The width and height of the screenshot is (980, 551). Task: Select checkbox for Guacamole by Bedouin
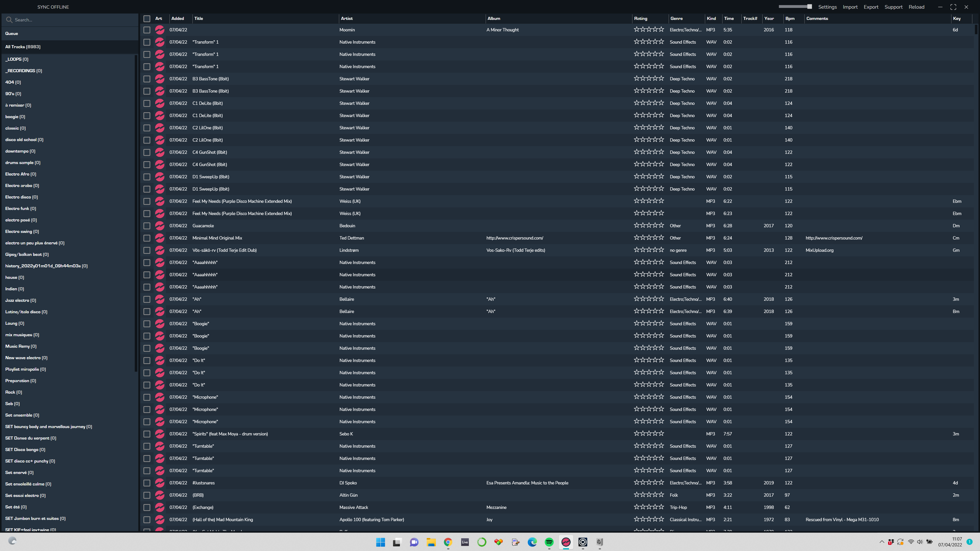pyautogui.click(x=147, y=226)
